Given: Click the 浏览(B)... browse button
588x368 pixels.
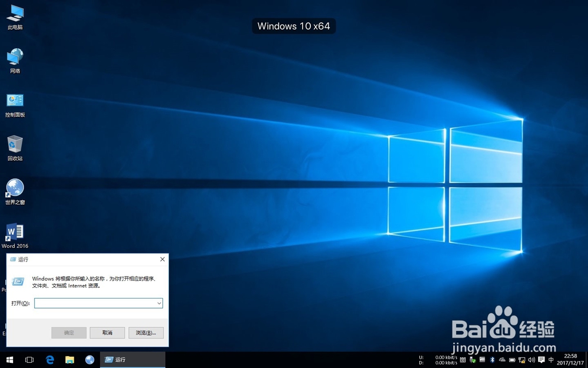Looking at the screenshot, I should click(x=146, y=333).
